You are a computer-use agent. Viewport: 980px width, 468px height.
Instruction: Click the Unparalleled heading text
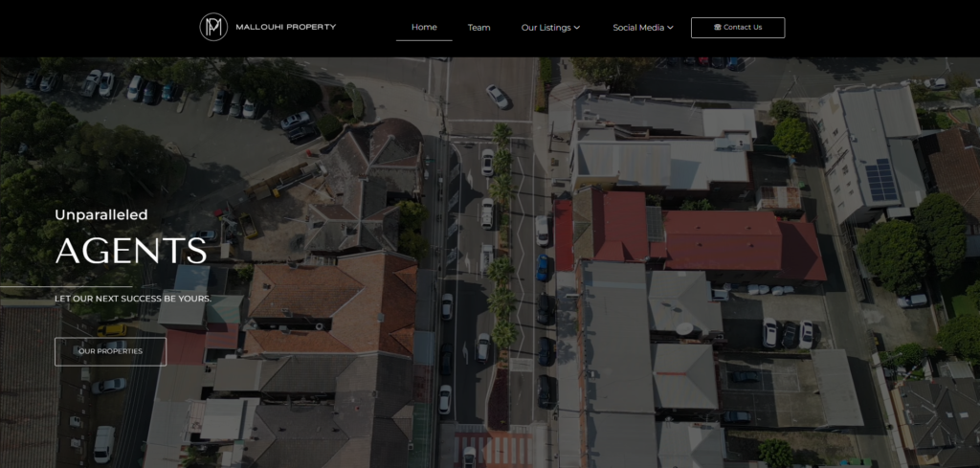pyautogui.click(x=101, y=215)
